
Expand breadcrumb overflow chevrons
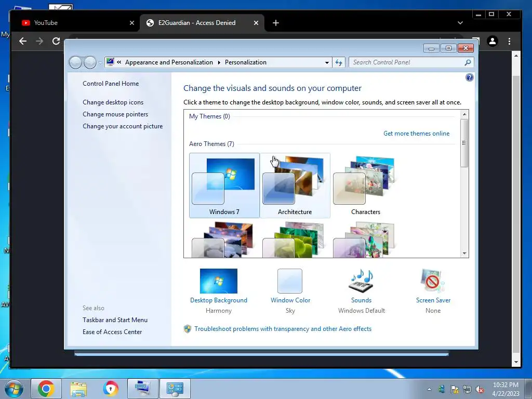point(119,62)
